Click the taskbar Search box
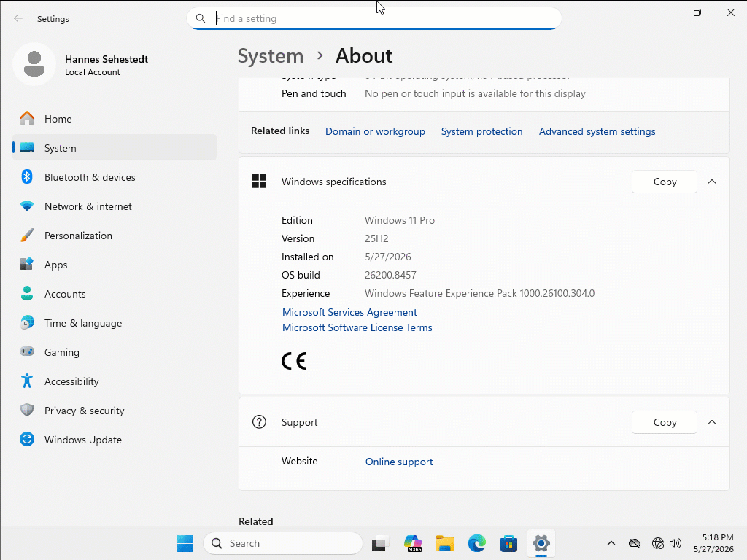 pyautogui.click(x=283, y=543)
